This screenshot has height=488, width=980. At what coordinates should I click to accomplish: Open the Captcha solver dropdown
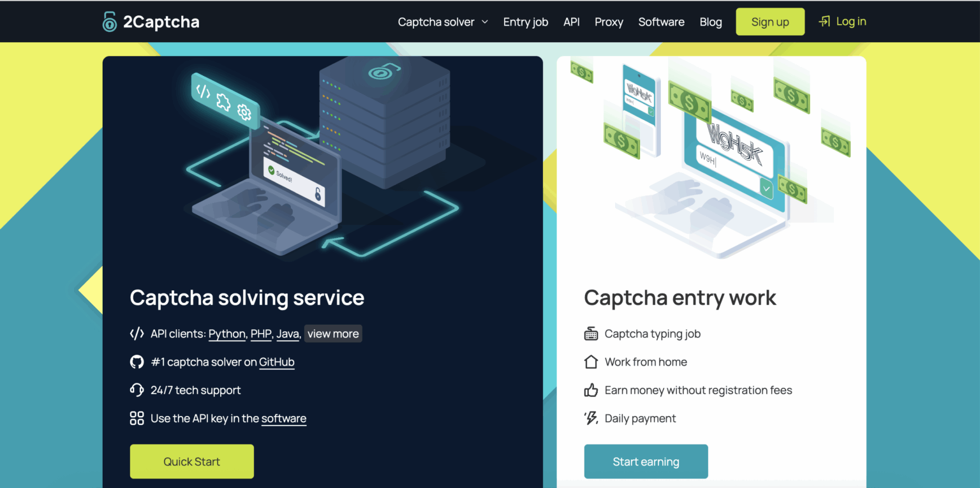[442, 21]
